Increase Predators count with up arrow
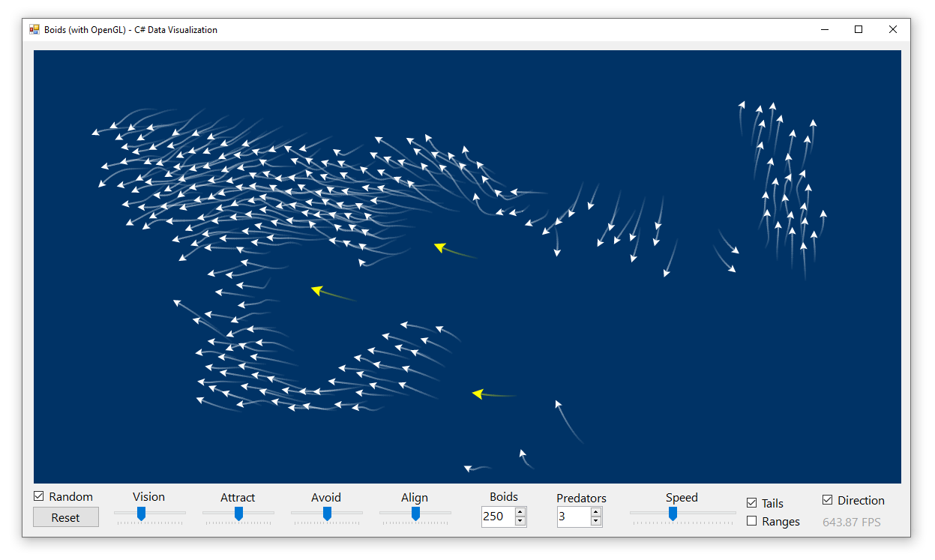The height and width of the screenshot is (560, 935). click(x=596, y=511)
